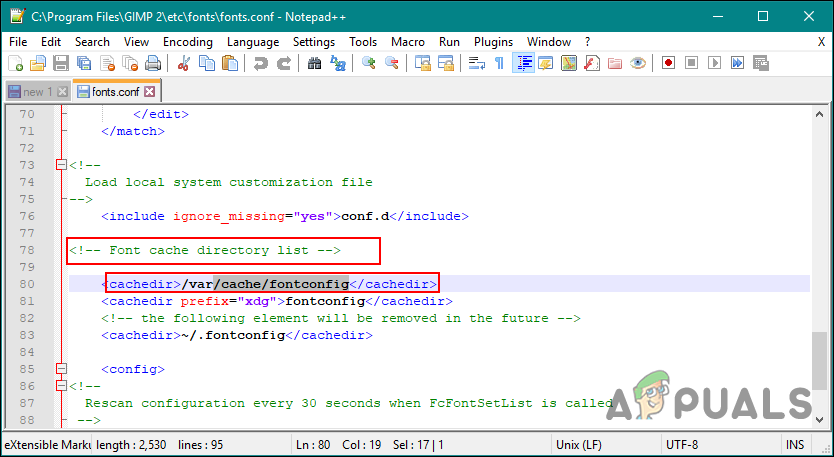
Task: Click the Copy toolbar icon
Action: 206,63
